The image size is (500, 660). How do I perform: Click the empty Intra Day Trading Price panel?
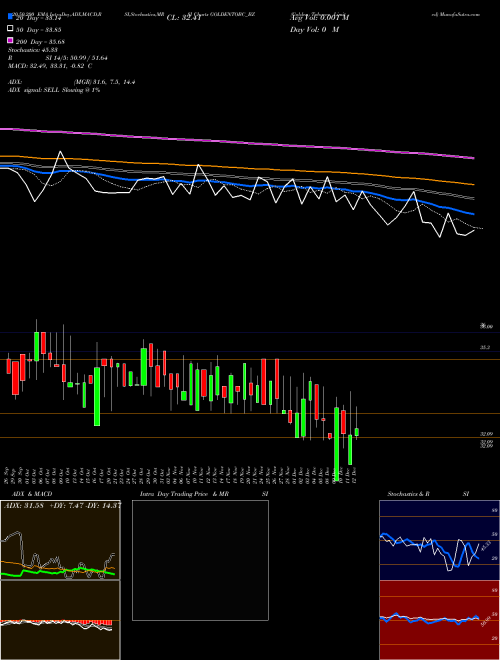pyautogui.click(x=200, y=560)
